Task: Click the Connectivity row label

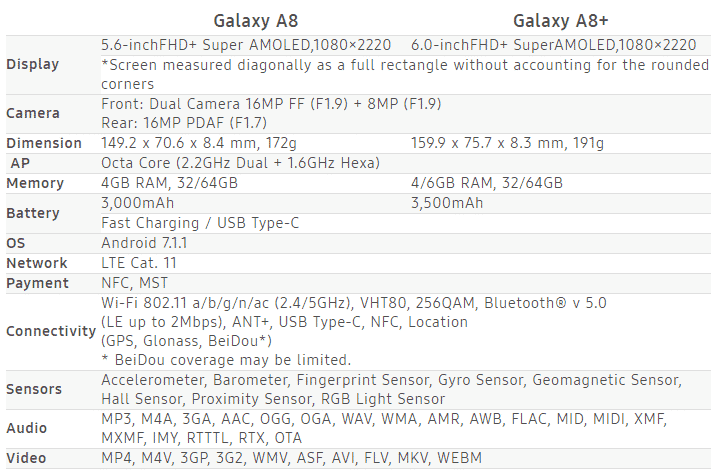Action: [51, 331]
